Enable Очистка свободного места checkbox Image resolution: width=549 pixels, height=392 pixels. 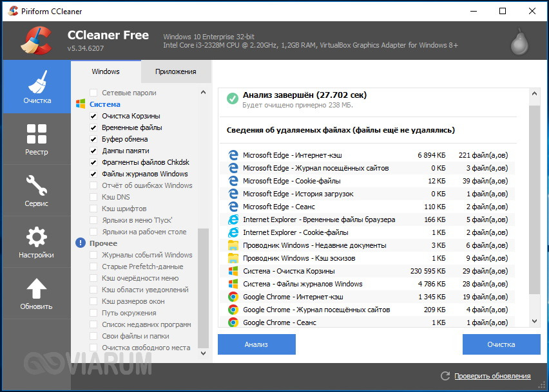[x=93, y=348]
